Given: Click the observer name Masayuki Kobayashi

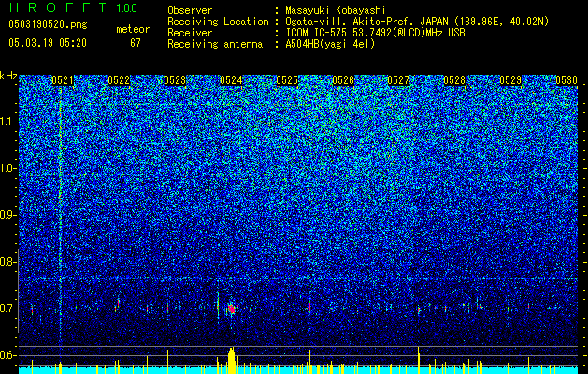Looking at the screenshot, I should (x=335, y=10).
